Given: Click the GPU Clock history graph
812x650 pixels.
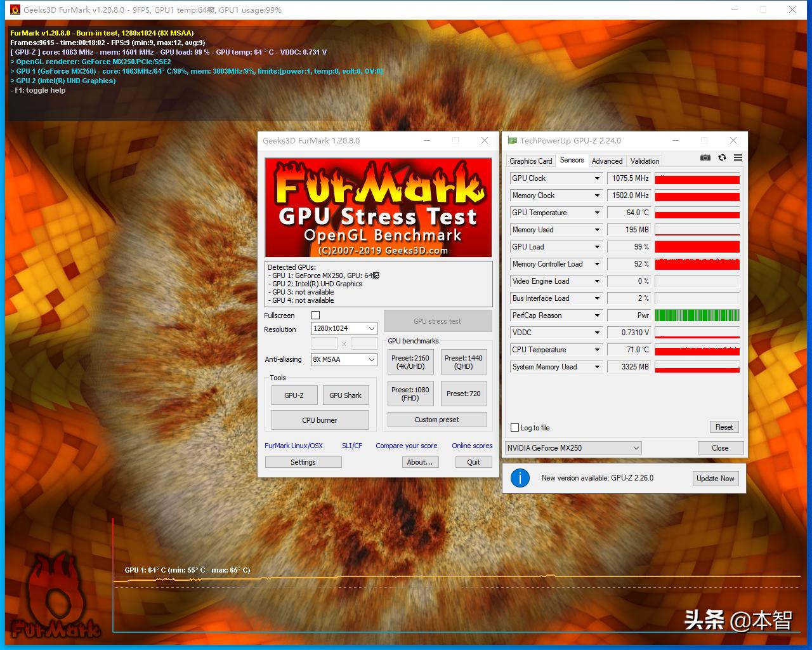Looking at the screenshot, I should click(697, 178).
